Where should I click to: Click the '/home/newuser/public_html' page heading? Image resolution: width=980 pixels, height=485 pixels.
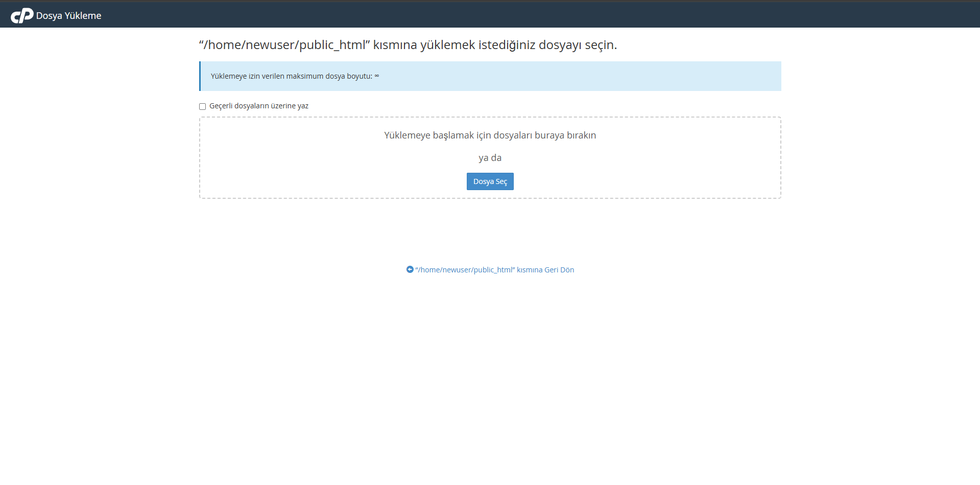click(x=408, y=45)
